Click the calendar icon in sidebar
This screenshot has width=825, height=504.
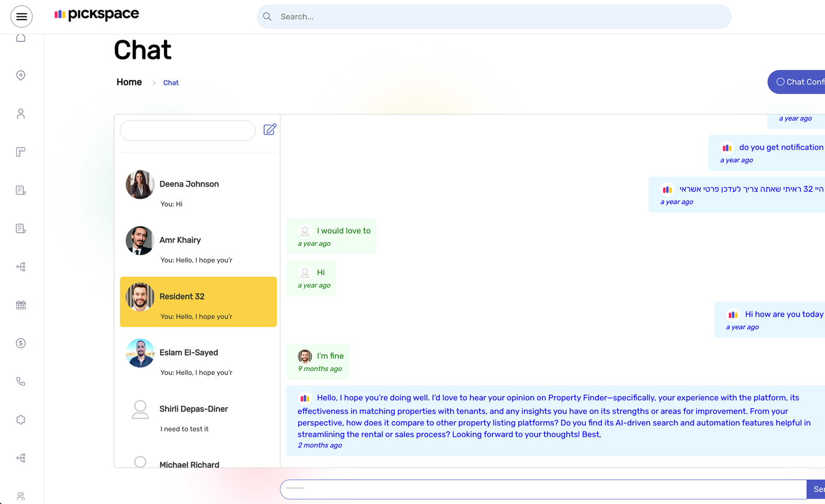21,305
